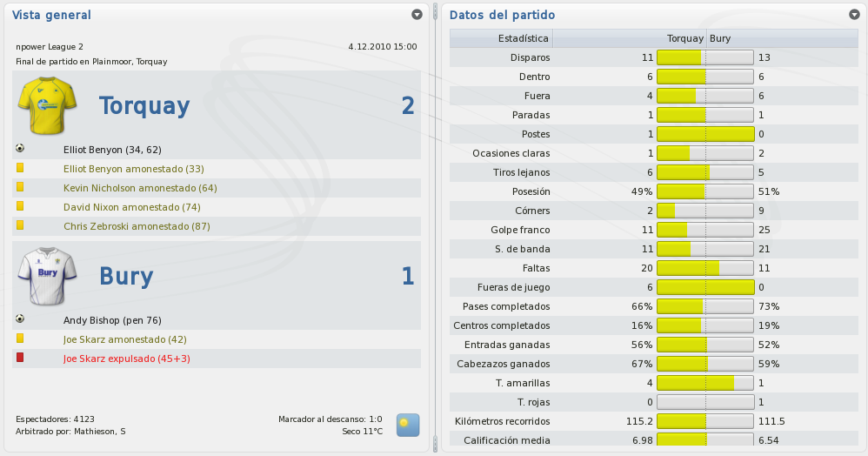Open the Bury team name link
The height and width of the screenshot is (456, 868).
coord(126,276)
